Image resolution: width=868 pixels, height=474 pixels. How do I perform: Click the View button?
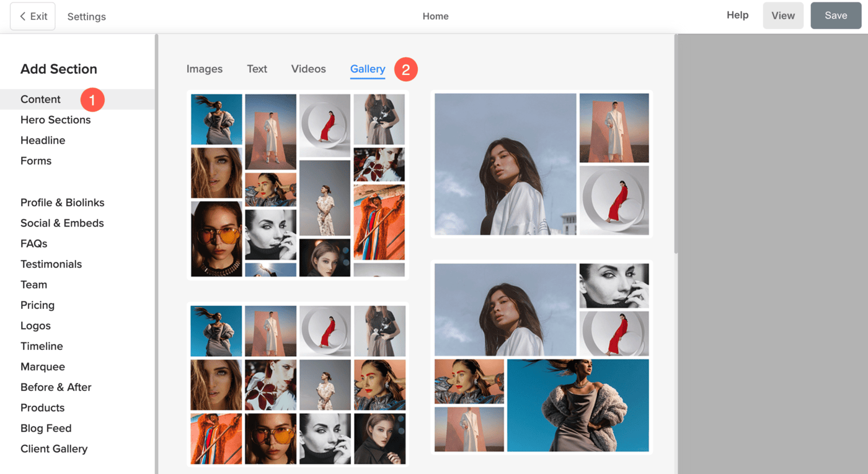783,16
